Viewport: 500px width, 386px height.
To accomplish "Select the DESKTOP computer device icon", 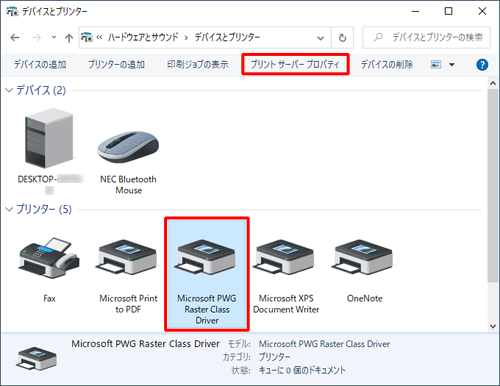I will coord(49,138).
